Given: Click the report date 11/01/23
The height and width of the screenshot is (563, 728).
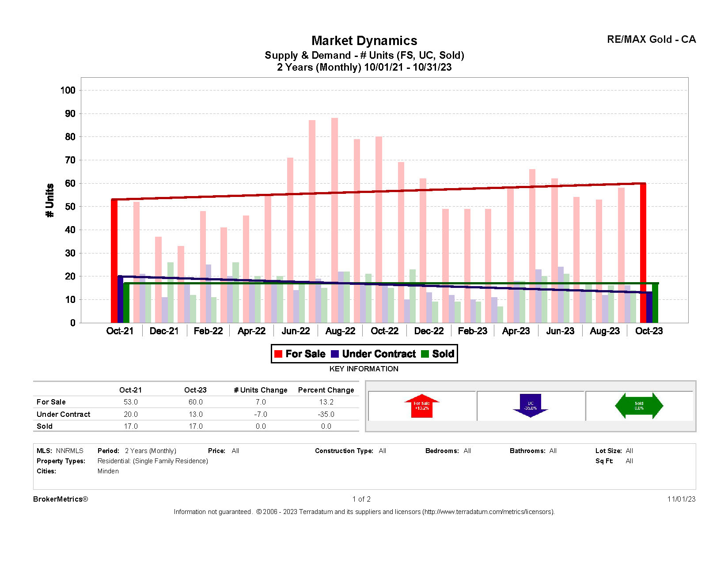Looking at the screenshot, I should 681,499.
